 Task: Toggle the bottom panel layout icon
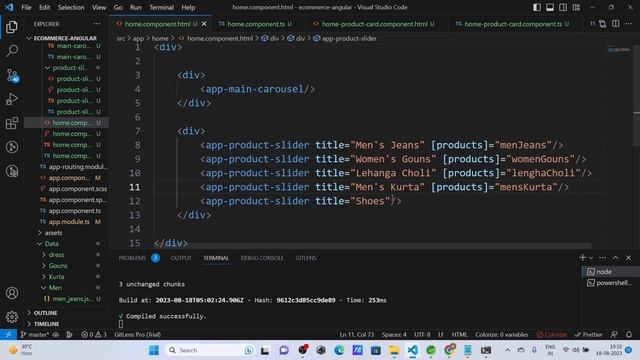click(550, 7)
